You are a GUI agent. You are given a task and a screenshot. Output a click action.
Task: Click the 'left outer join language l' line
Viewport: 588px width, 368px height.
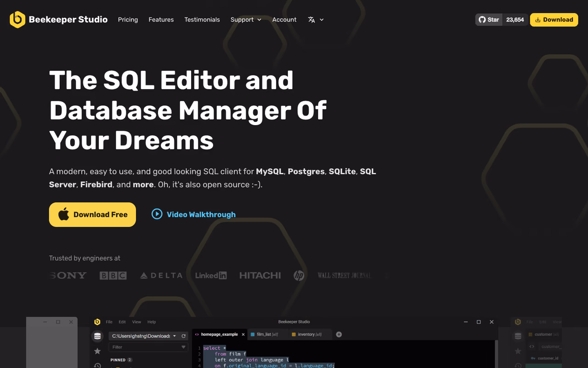[252, 360]
